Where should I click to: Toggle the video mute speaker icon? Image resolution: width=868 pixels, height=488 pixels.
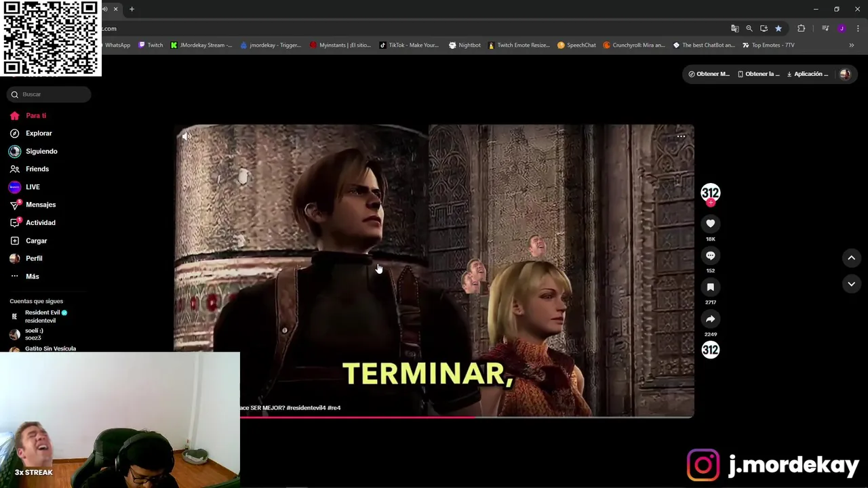coord(186,136)
